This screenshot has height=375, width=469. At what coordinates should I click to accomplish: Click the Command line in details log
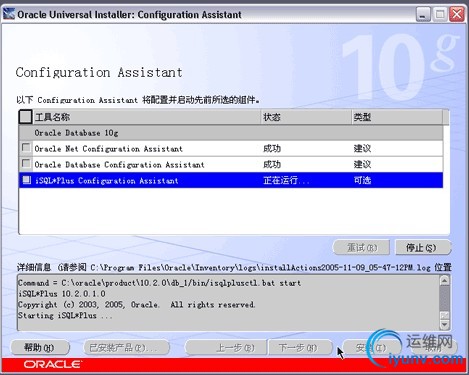tap(159, 283)
